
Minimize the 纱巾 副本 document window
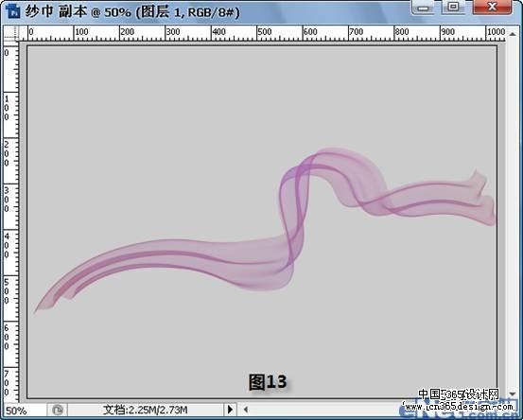pyautogui.click(x=423, y=8)
